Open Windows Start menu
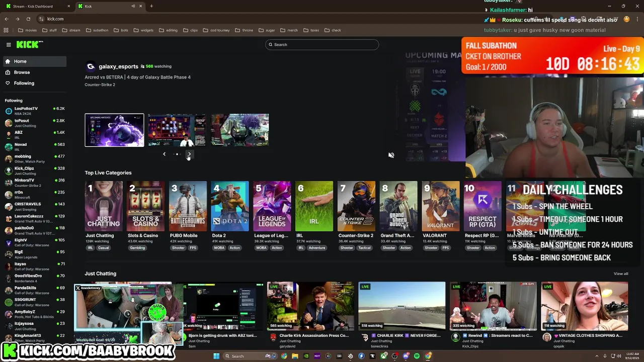The image size is (644, 362). (216, 356)
